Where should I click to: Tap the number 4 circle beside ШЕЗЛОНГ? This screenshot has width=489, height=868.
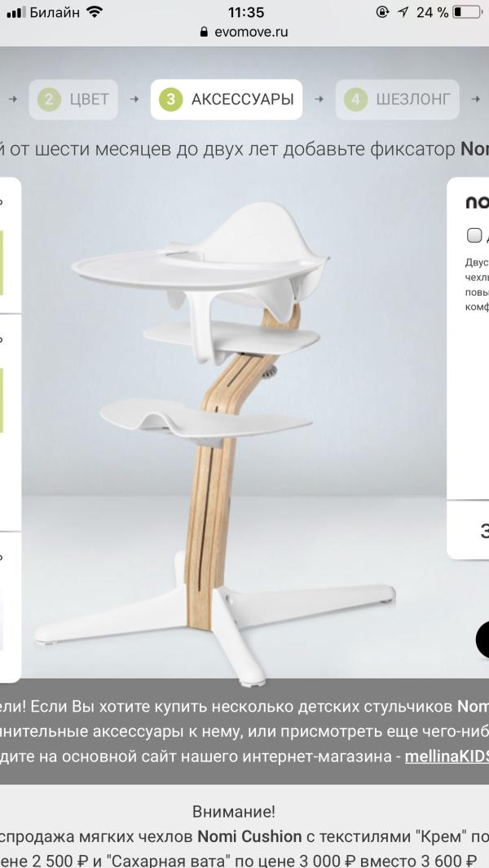coord(355,99)
